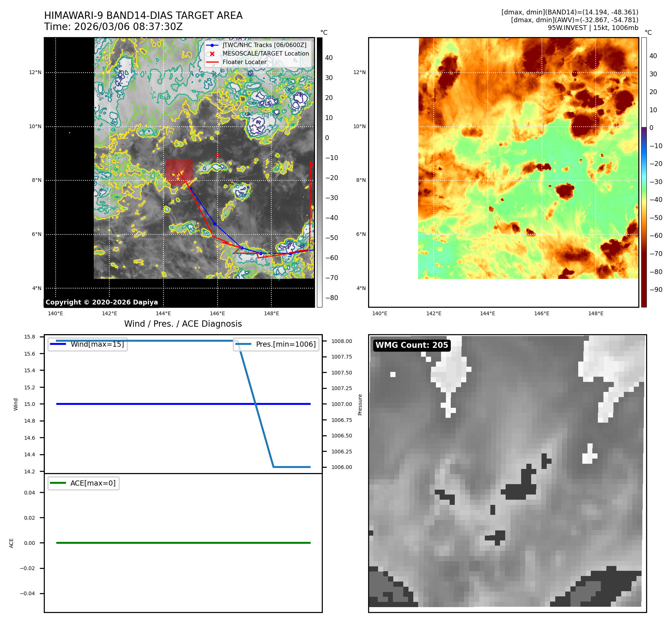This screenshot has height=626, width=672.
Task: Click the grayscale temperature colorbar by the left map
Action: point(320,172)
